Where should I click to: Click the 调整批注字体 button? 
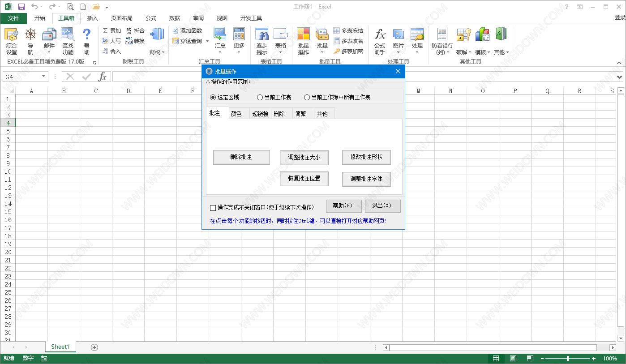tap(366, 179)
